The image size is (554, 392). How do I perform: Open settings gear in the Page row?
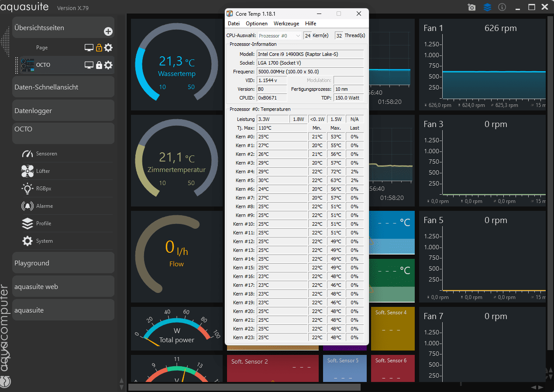click(108, 48)
